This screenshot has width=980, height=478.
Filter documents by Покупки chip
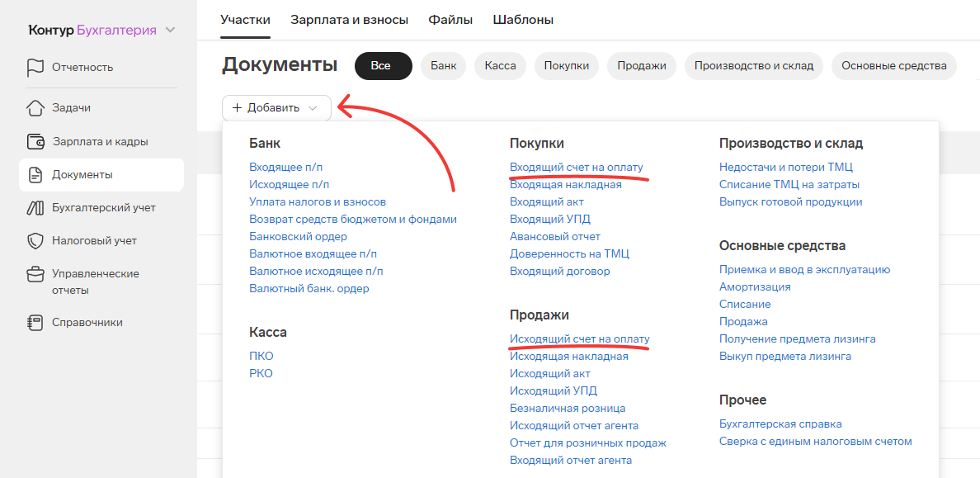pyautogui.click(x=567, y=66)
